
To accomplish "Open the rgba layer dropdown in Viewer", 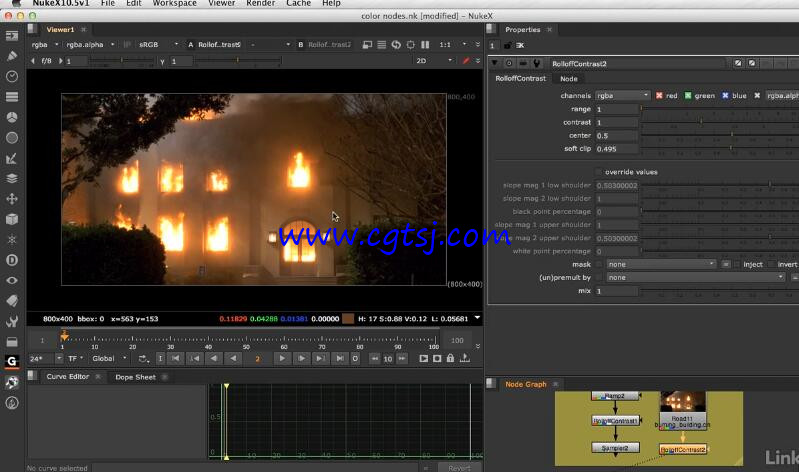I will (45, 45).
